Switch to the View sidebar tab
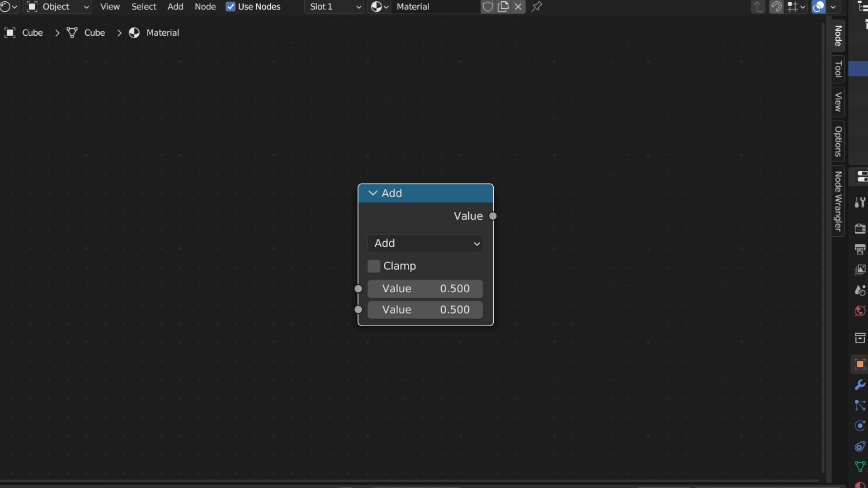868x488 pixels. point(838,102)
